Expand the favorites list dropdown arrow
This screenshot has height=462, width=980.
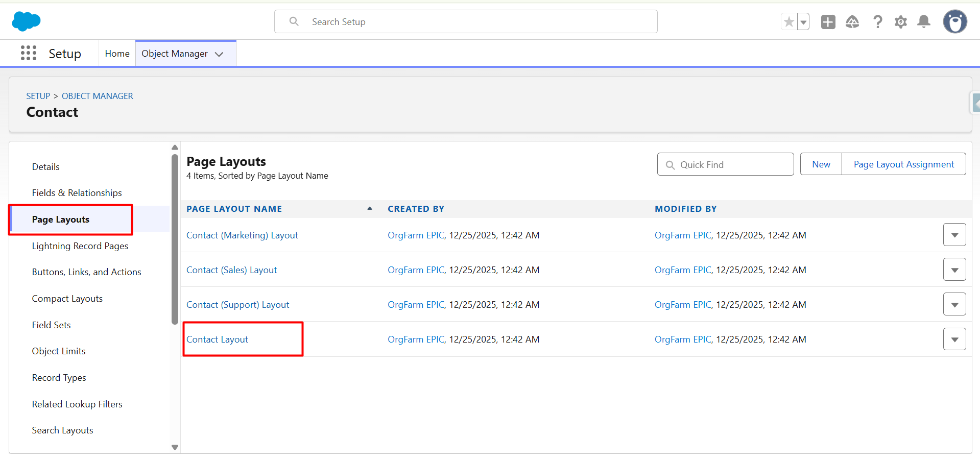803,22
